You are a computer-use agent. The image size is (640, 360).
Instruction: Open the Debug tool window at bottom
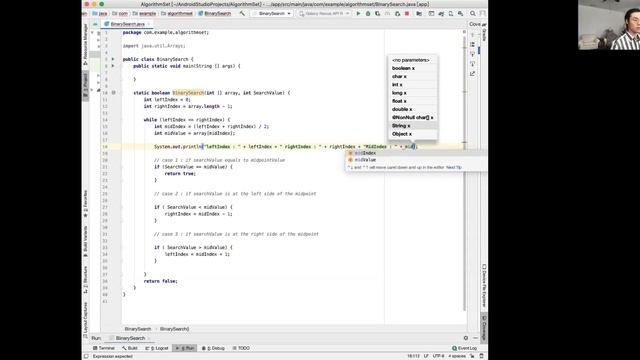coord(213,348)
